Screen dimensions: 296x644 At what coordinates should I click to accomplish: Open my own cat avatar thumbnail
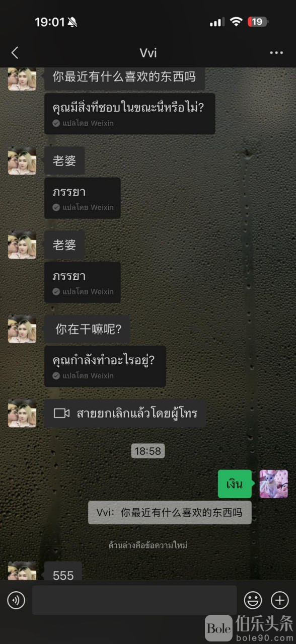[274, 484]
